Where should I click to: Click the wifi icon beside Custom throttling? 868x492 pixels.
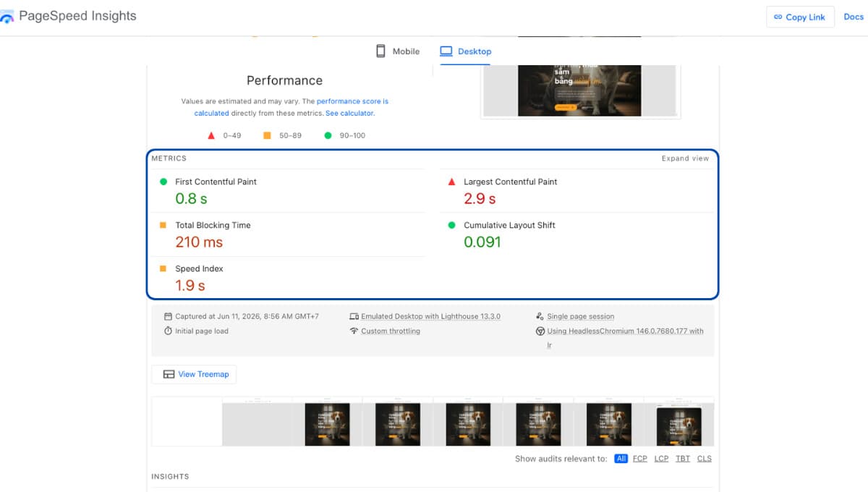tap(354, 331)
